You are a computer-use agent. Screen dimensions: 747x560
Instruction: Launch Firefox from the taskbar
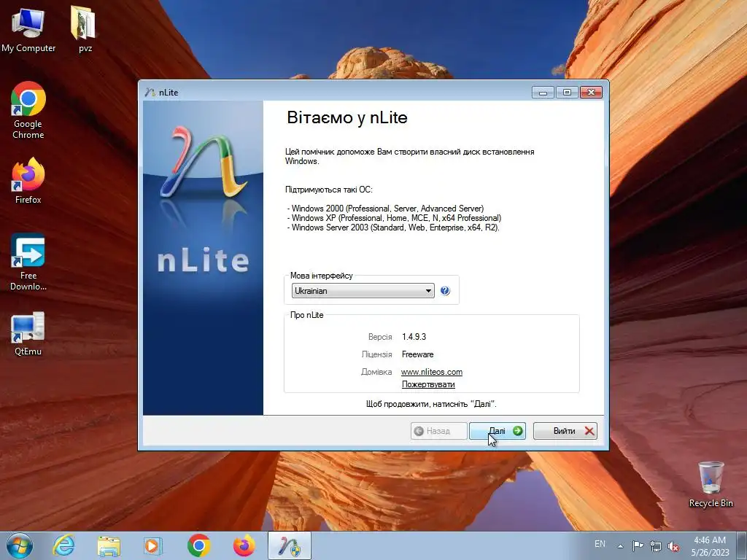[244, 545]
